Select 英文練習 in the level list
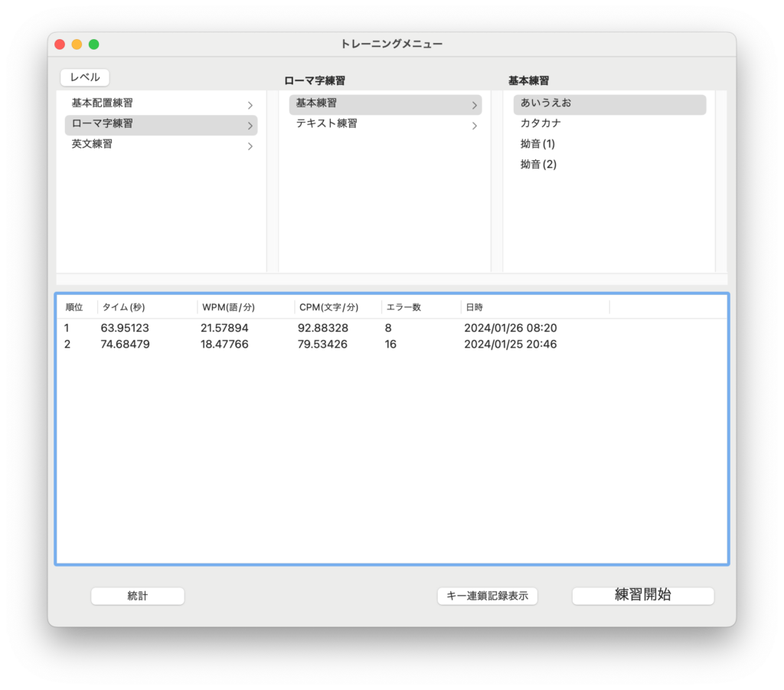 (x=92, y=145)
